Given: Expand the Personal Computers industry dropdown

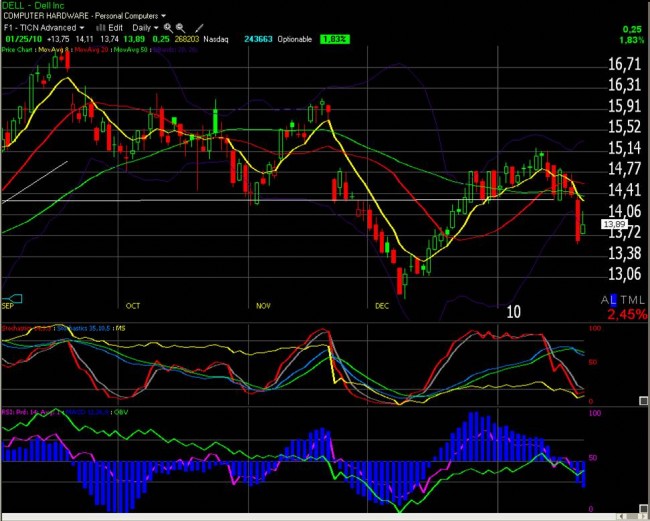Looking at the screenshot, I should point(162,17).
